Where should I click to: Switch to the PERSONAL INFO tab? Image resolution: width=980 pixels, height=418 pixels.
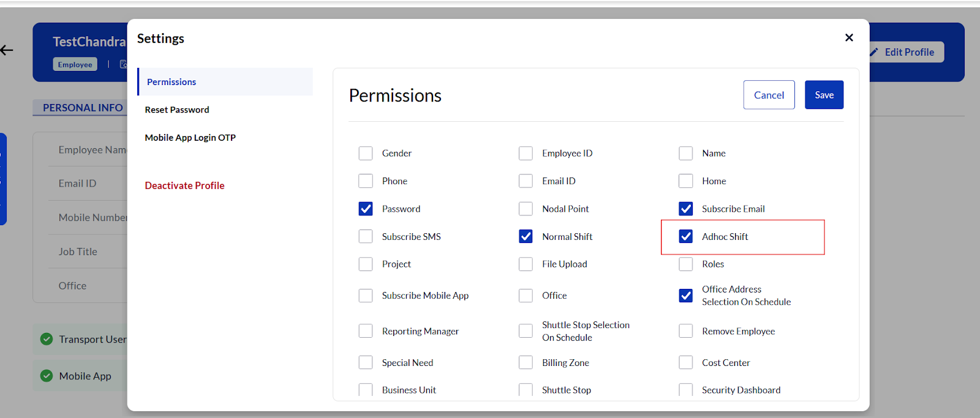83,108
